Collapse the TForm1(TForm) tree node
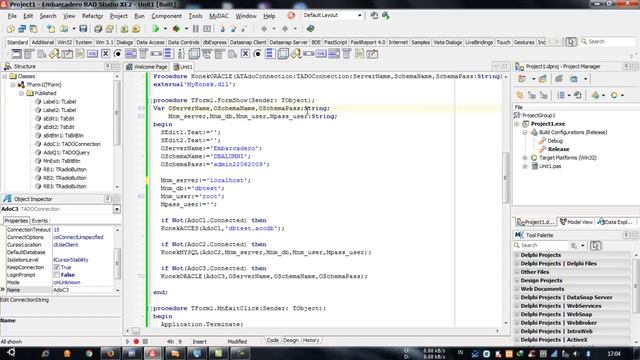Viewport: 640px width, 360px height. [x=13, y=85]
